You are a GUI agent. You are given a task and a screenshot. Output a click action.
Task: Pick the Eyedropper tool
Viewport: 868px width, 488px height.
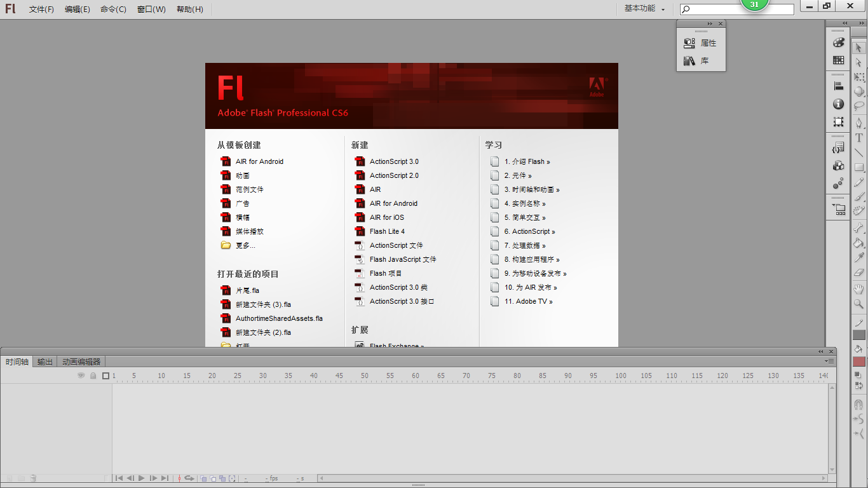pyautogui.click(x=858, y=257)
